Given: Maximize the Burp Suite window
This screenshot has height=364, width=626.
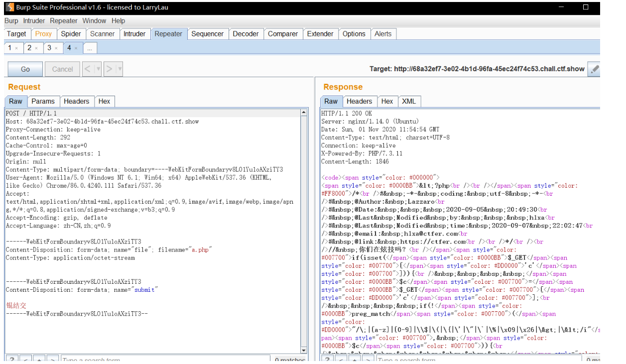Looking at the screenshot, I should 586,7.
